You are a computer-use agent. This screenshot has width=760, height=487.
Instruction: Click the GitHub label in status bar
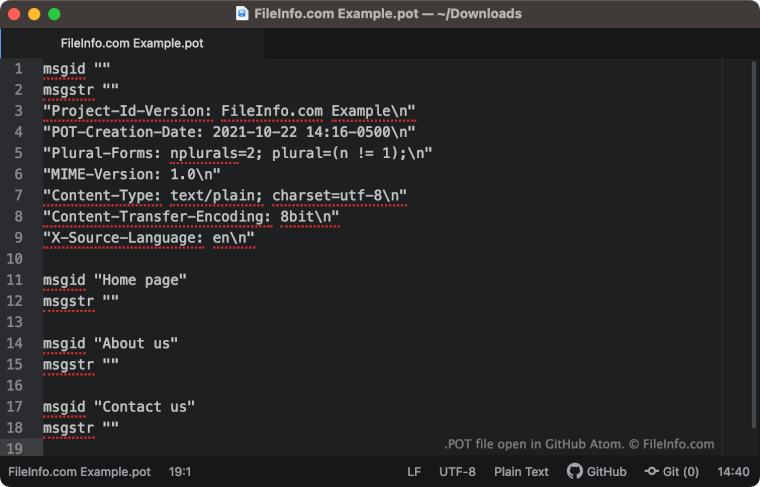[x=606, y=471]
